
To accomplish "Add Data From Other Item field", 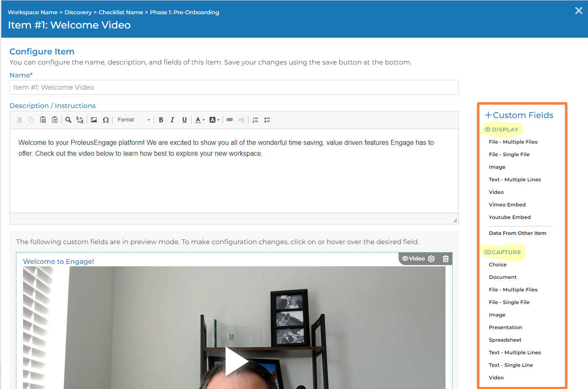I will tap(518, 233).
